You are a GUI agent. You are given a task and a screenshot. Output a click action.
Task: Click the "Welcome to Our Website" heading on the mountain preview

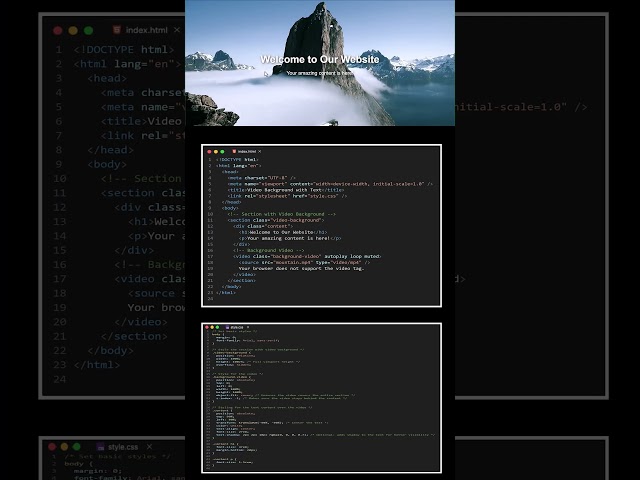click(320, 60)
